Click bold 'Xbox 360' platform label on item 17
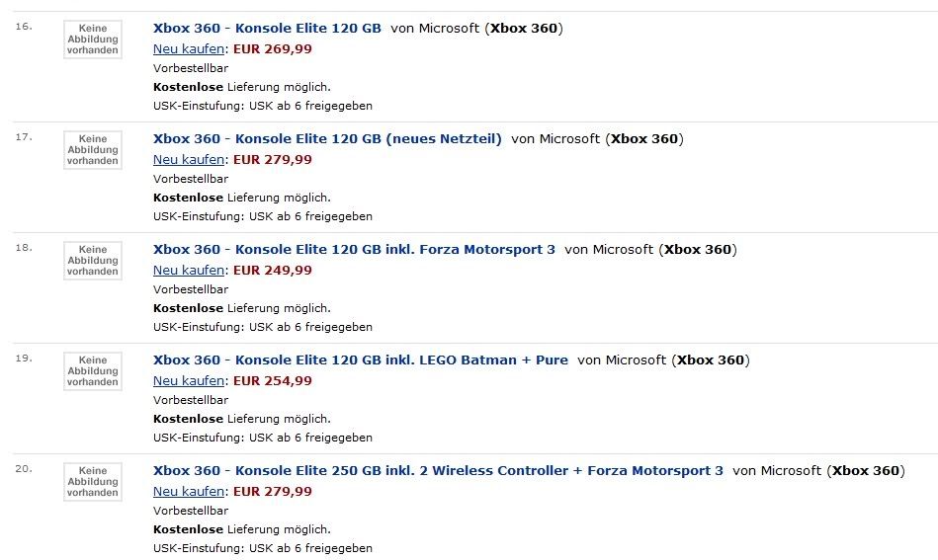This screenshot has height=560, width=938. coord(644,139)
